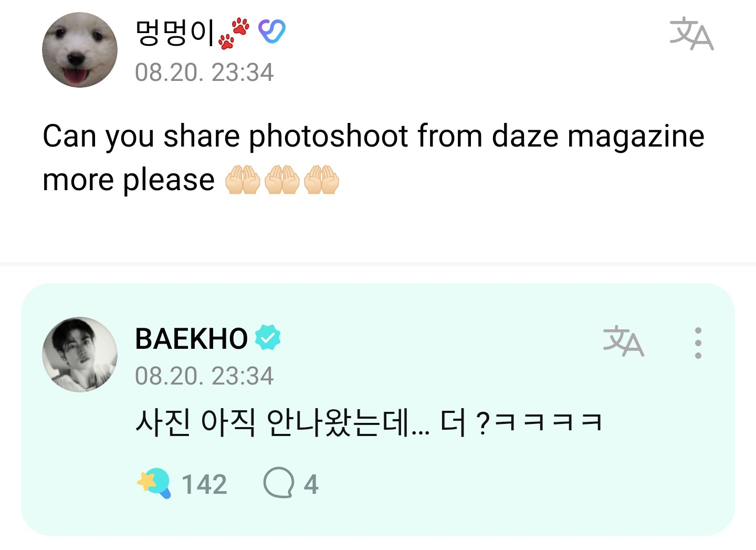Tap the cheer icon next to 142
The height and width of the screenshot is (550, 756).
tap(154, 483)
